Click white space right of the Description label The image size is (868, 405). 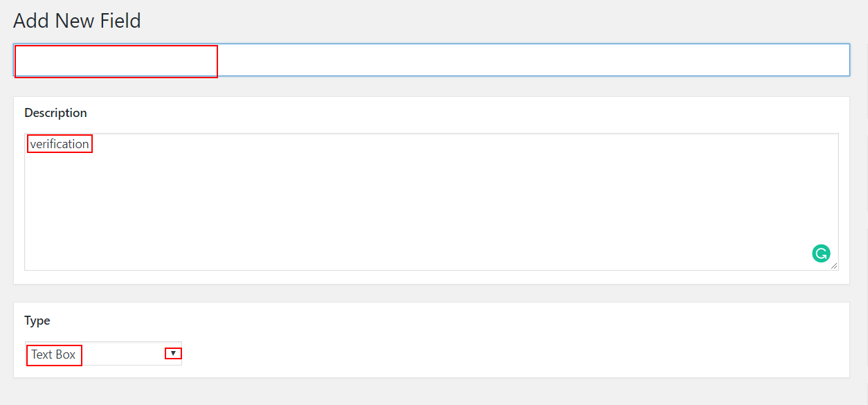tap(464, 113)
